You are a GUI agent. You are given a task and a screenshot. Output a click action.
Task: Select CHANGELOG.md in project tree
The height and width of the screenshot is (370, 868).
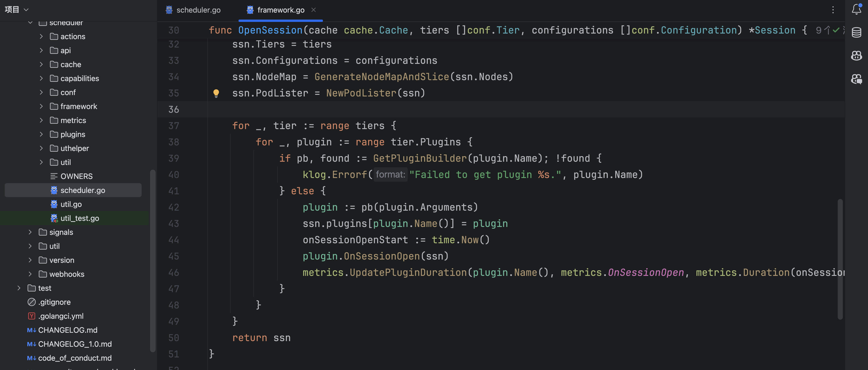[68, 330]
